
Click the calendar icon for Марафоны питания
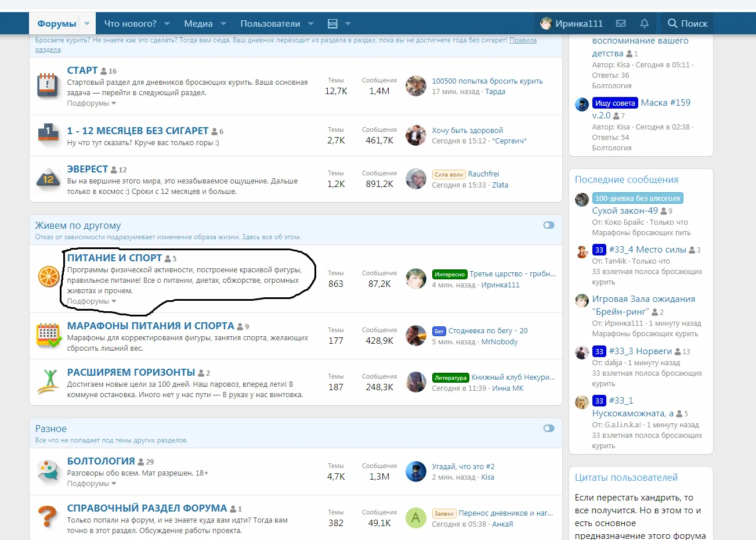point(48,336)
